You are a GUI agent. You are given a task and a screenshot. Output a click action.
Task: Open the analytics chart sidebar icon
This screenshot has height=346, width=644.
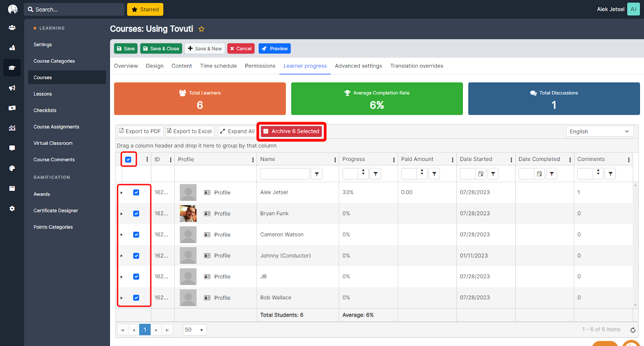click(x=12, y=128)
